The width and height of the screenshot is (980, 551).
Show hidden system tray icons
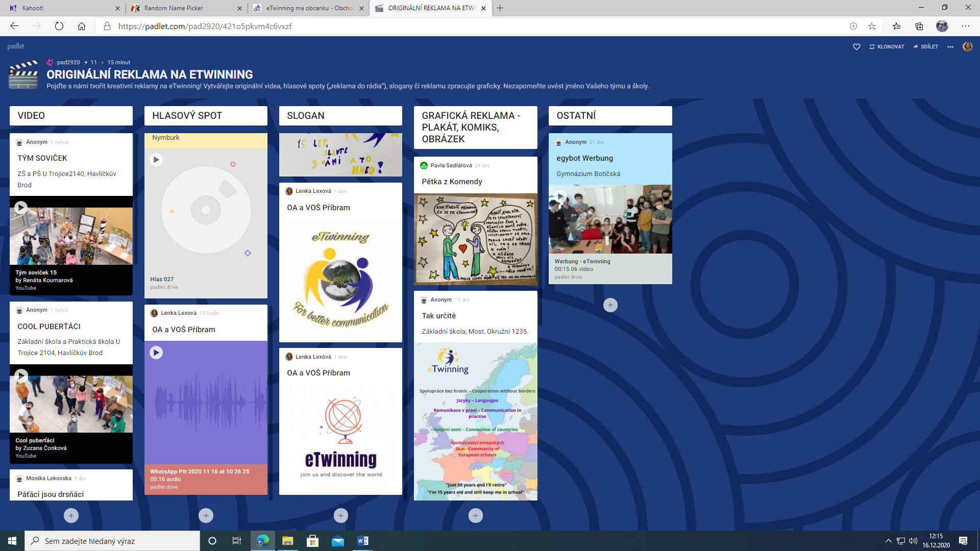click(889, 541)
